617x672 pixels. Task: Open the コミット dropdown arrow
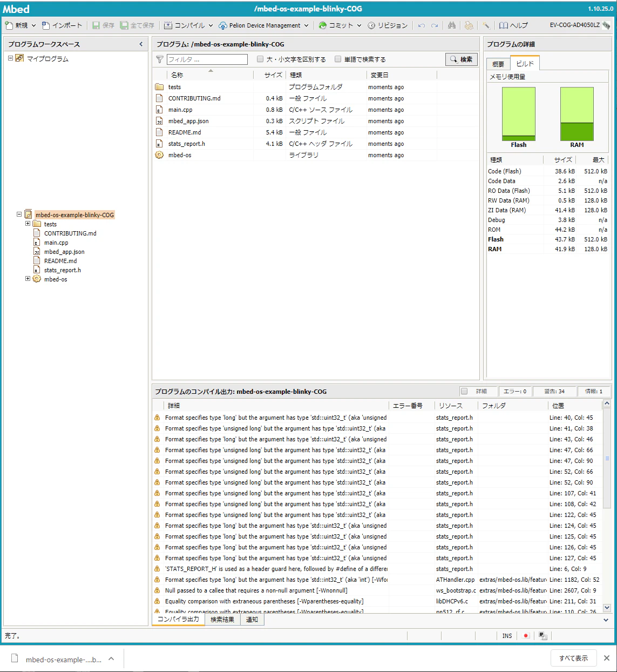(359, 25)
